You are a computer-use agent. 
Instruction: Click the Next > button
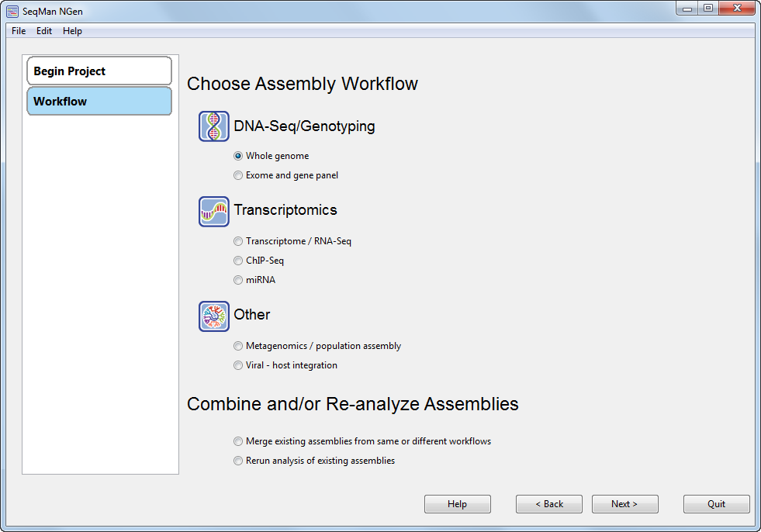pos(624,504)
